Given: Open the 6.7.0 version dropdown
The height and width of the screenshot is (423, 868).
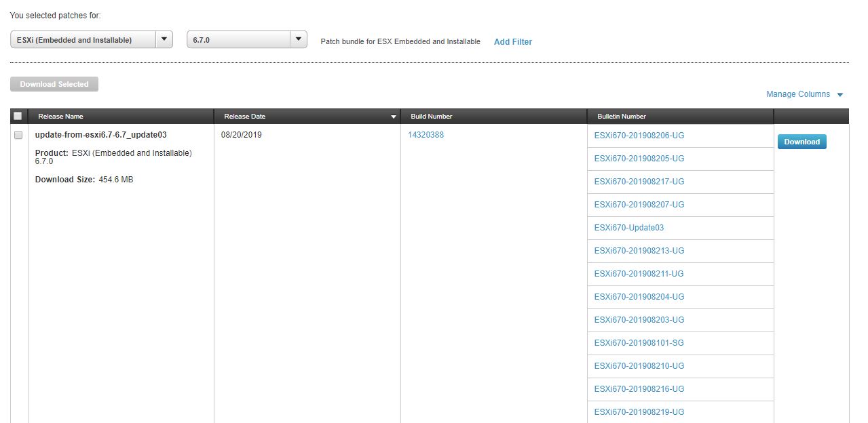Looking at the screenshot, I should [x=247, y=39].
